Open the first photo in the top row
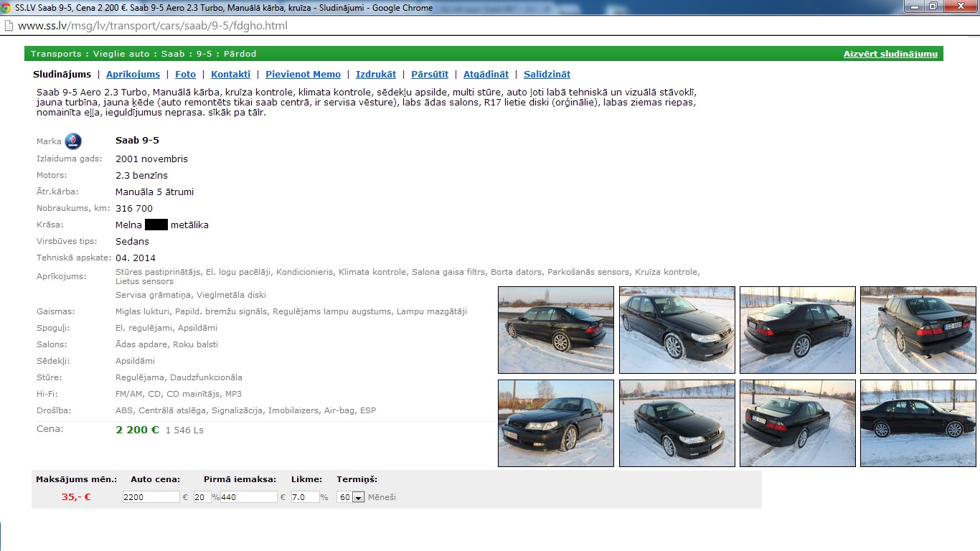980x551 pixels. tap(556, 330)
